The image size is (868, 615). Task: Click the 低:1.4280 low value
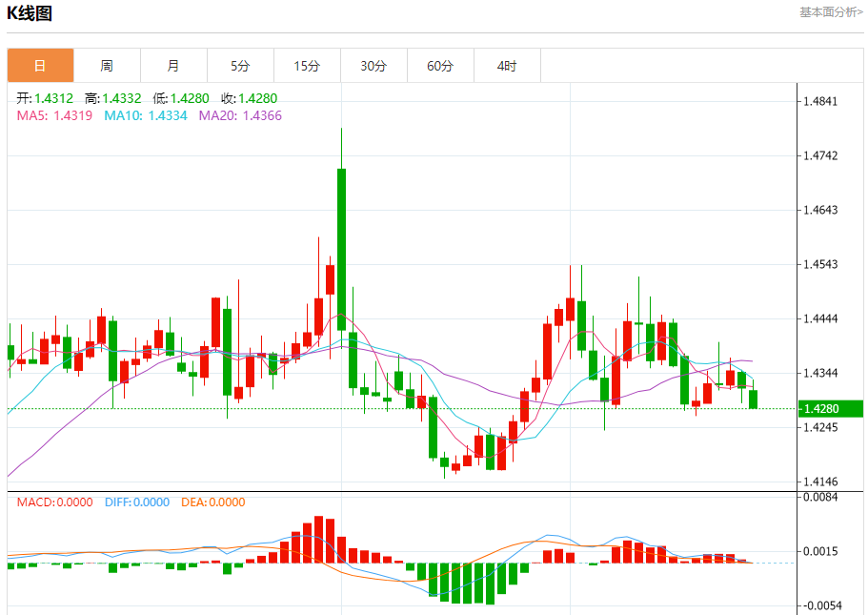(181, 98)
